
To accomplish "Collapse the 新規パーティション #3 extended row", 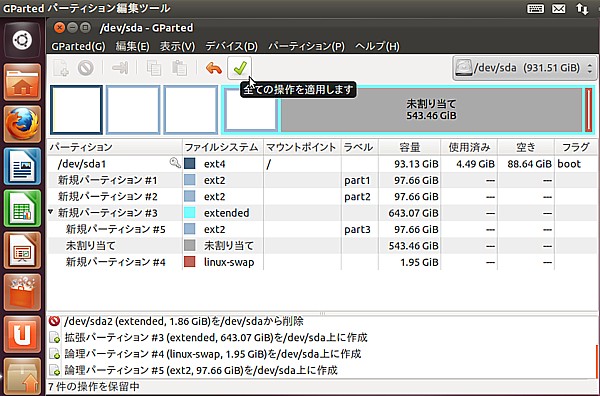I will click(x=51, y=212).
